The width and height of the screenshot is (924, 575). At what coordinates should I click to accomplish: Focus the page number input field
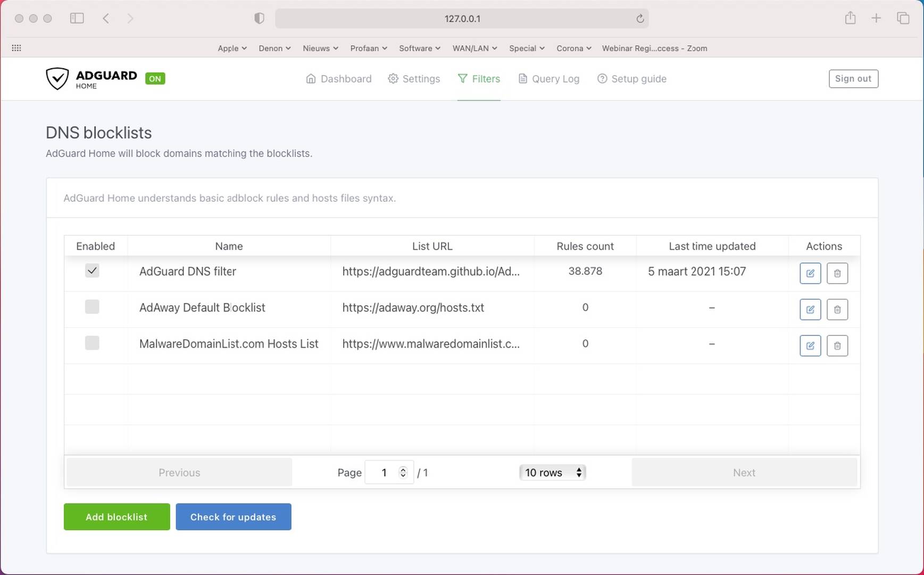389,472
